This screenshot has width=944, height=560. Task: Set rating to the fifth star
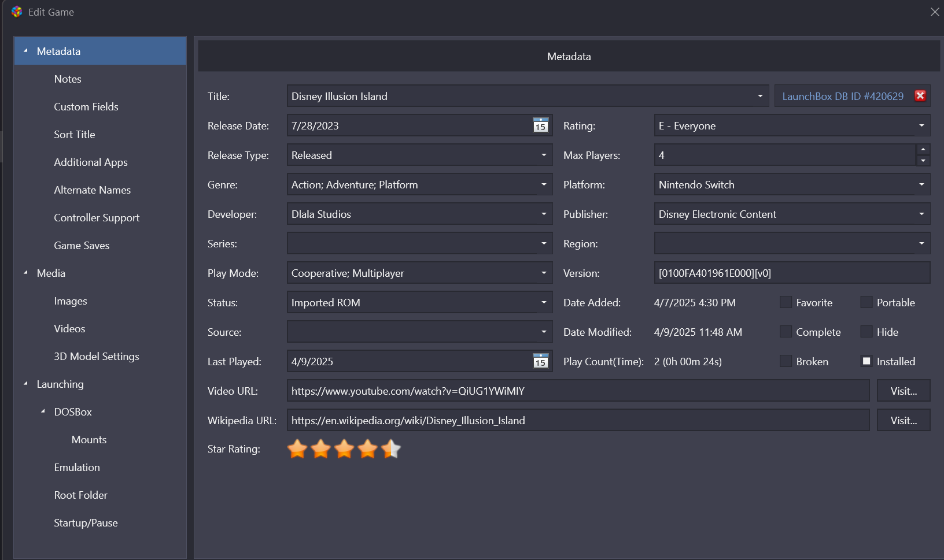click(391, 449)
